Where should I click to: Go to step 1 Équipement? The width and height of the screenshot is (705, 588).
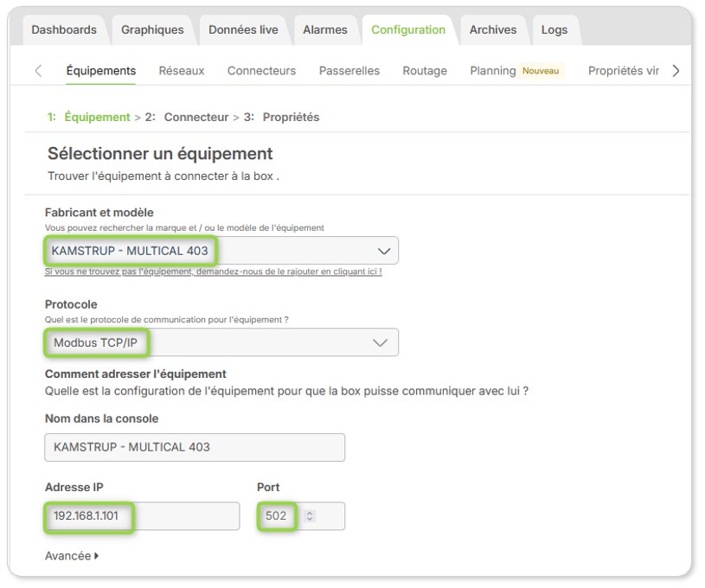(x=88, y=117)
